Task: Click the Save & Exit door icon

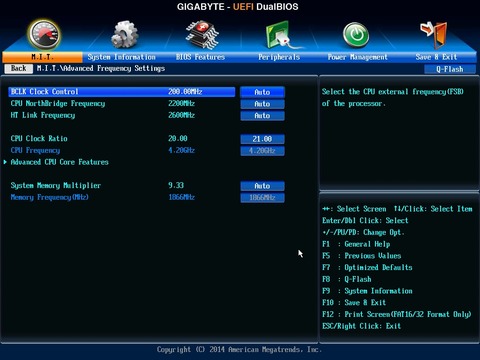Action: click(434, 35)
